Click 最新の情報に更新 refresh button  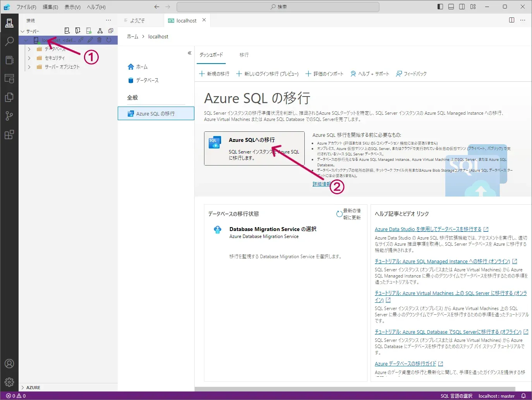pyautogui.click(x=348, y=214)
